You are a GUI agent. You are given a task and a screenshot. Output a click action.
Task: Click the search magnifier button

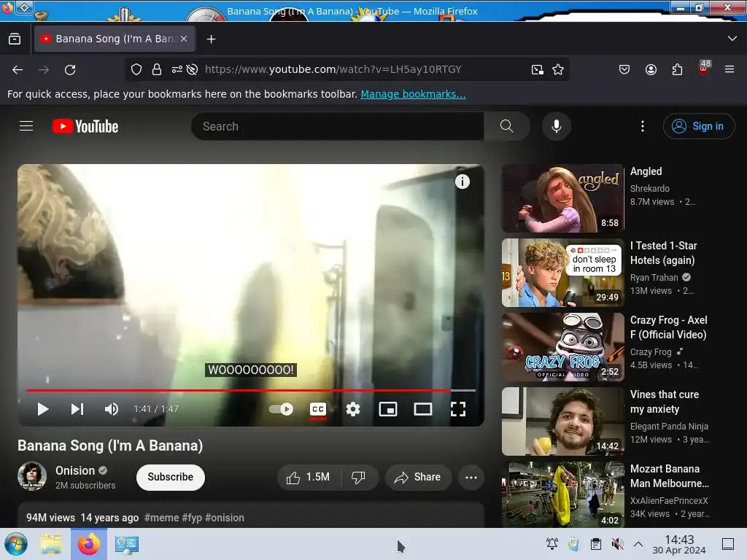(507, 126)
